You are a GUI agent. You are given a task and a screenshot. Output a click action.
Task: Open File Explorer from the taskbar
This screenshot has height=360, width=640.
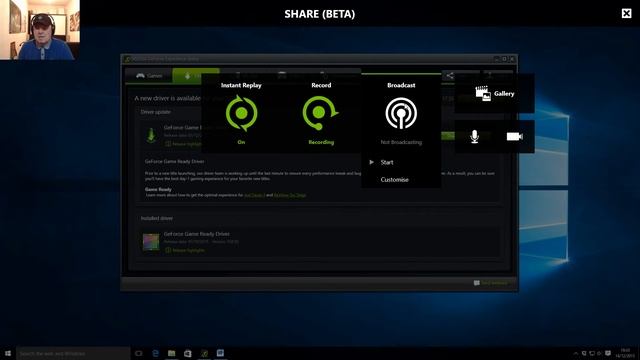click(171, 353)
